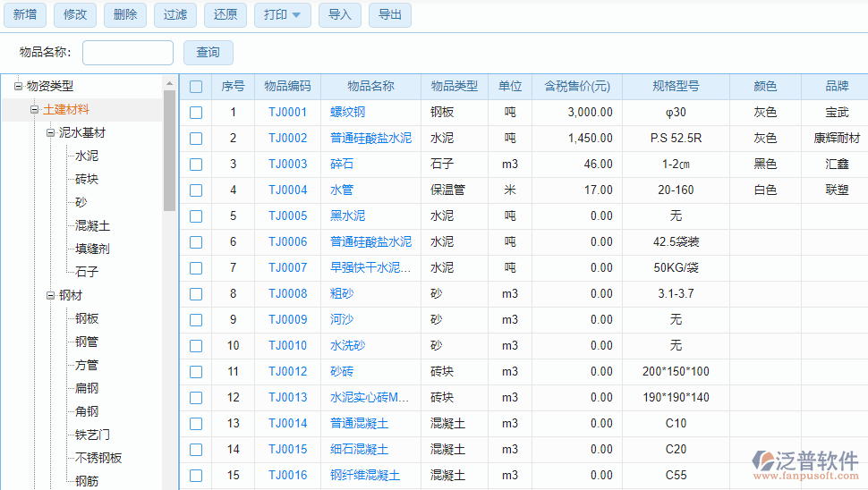Click the 删除 (Delete) toolbar button

point(125,14)
